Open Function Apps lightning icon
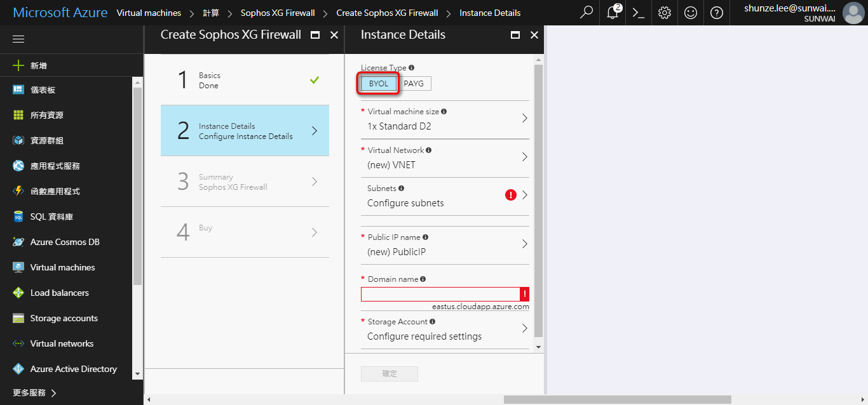The image size is (868, 405). coord(18,191)
